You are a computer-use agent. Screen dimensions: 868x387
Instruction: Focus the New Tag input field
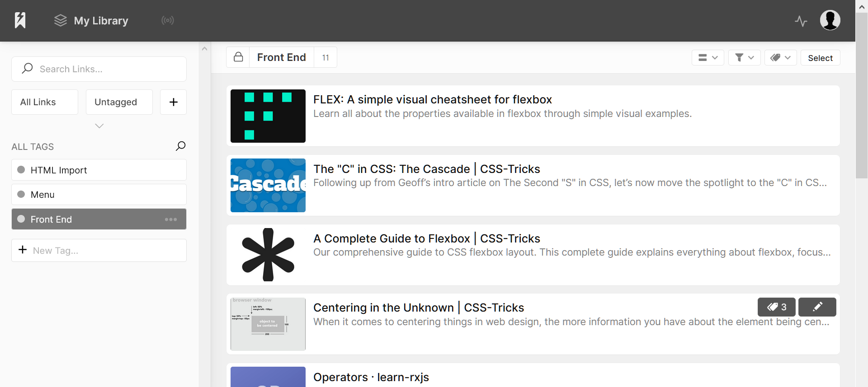(99, 251)
